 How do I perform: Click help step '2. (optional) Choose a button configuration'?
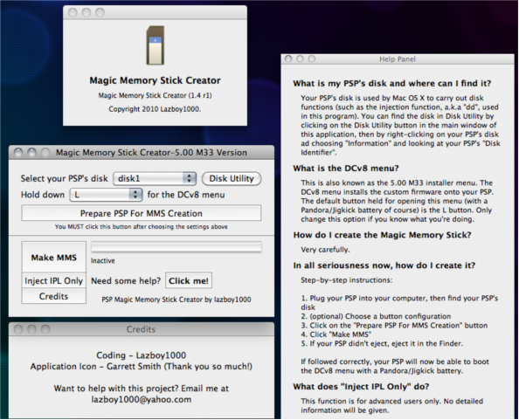coord(376,316)
